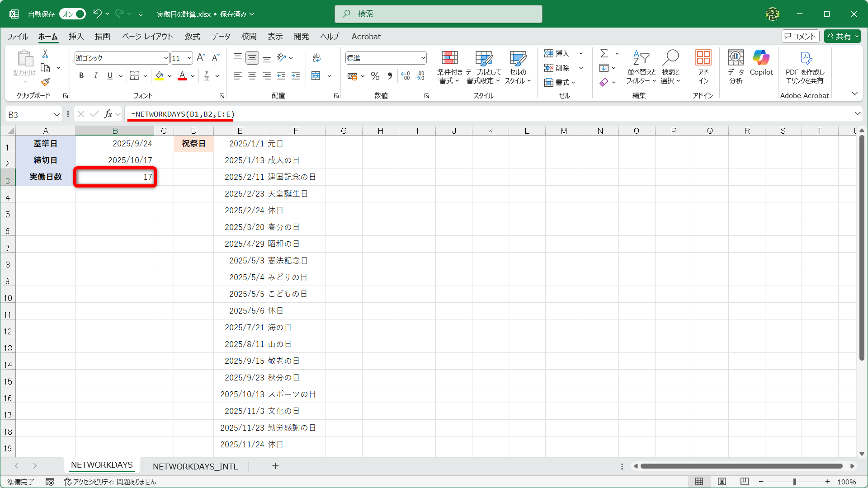The height and width of the screenshot is (488, 868).
Task: Open the 標準 number format dropdown
Action: tap(423, 58)
